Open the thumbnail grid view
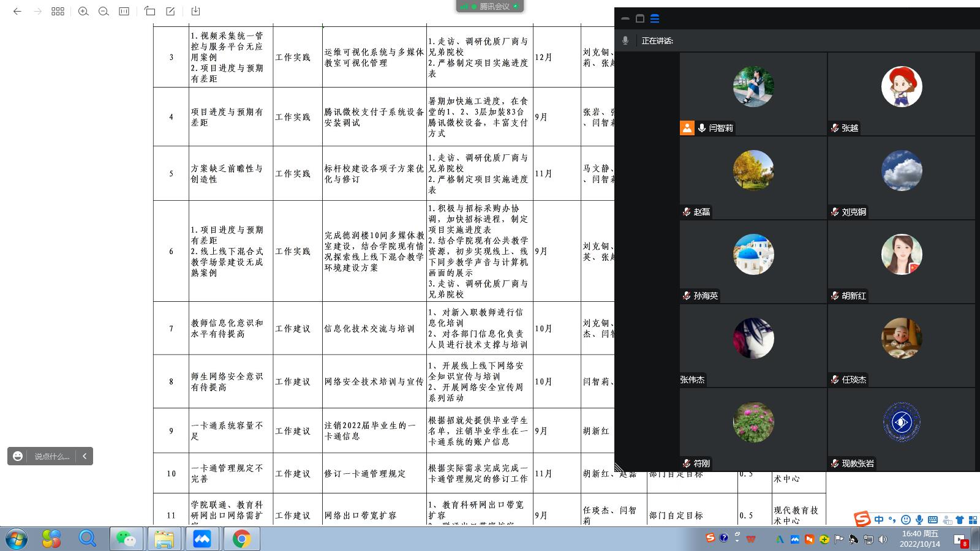Image resolution: width=980 pixels, height=551 pixels. [x=58, y=11]
